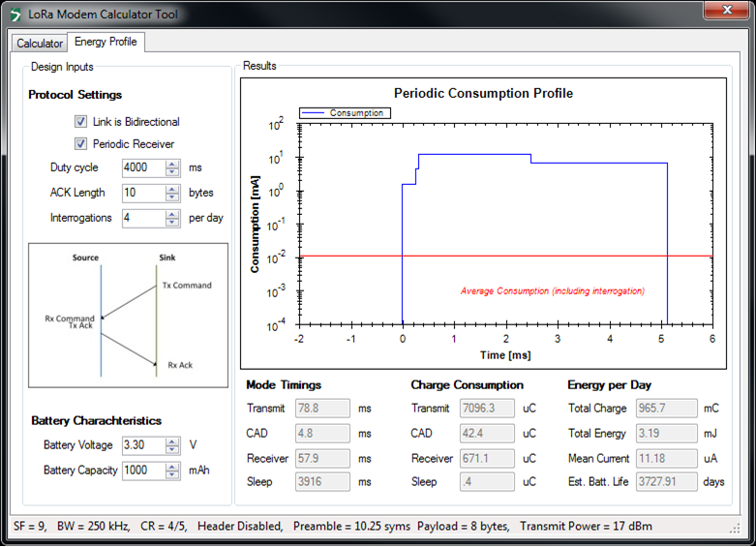Click the ACK Length input field
756x547 pixels.
coord(143,193)
